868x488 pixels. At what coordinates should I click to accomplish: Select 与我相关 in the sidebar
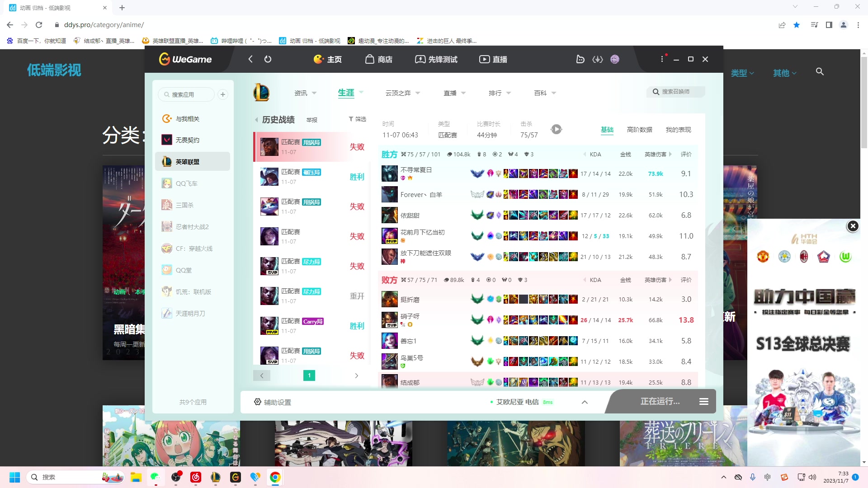(x=193, y=119)
